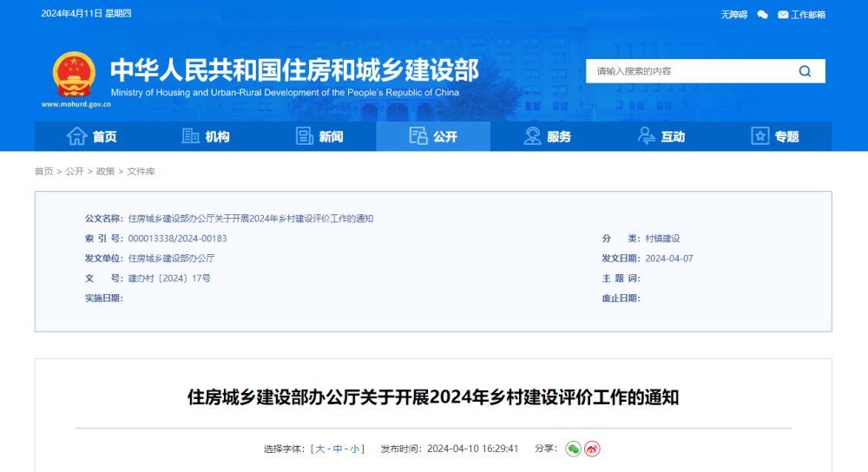868x472 pixels.
Task: Click the national emblem logo
Action: (74, 75)
